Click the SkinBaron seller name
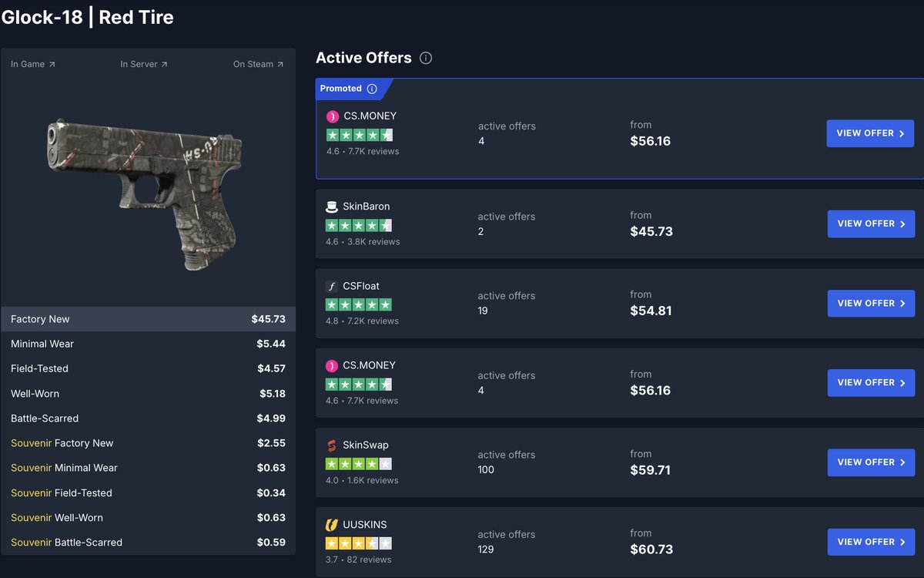The image size is (924, 578). [367, 207]
